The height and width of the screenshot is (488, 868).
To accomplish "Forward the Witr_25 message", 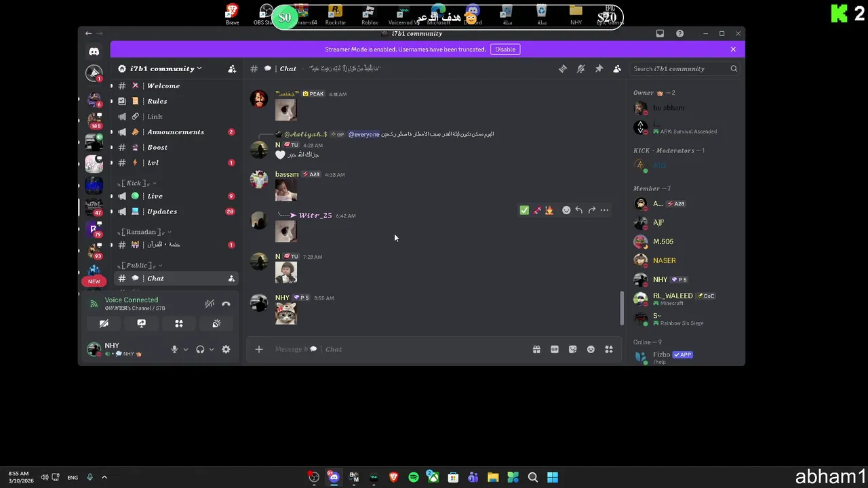I will [591, 210].
